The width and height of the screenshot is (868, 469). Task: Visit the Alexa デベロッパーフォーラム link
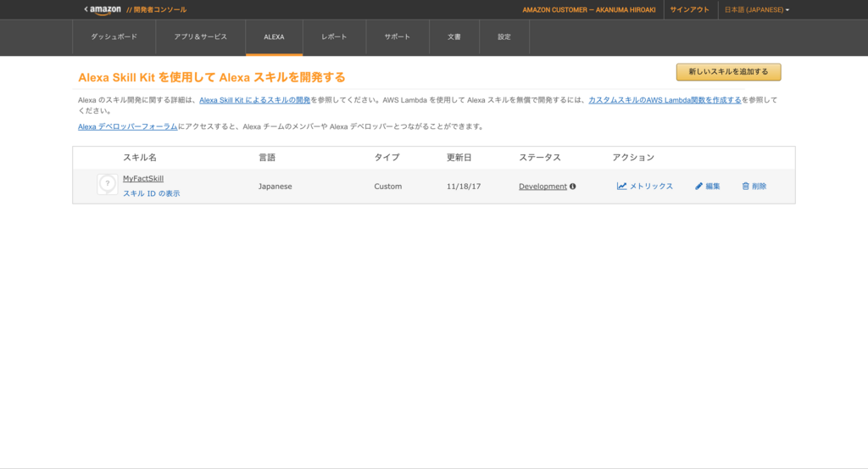point(128,127)
